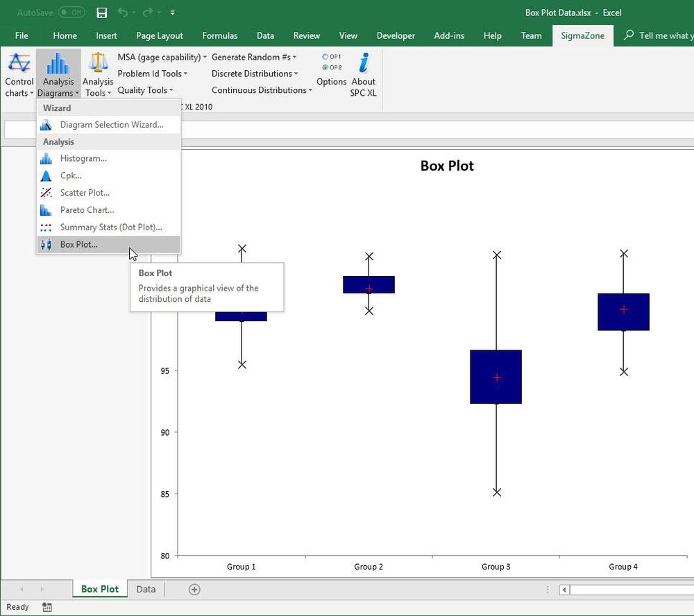Select the Cpk analysis icon

[x=46, y=176]
